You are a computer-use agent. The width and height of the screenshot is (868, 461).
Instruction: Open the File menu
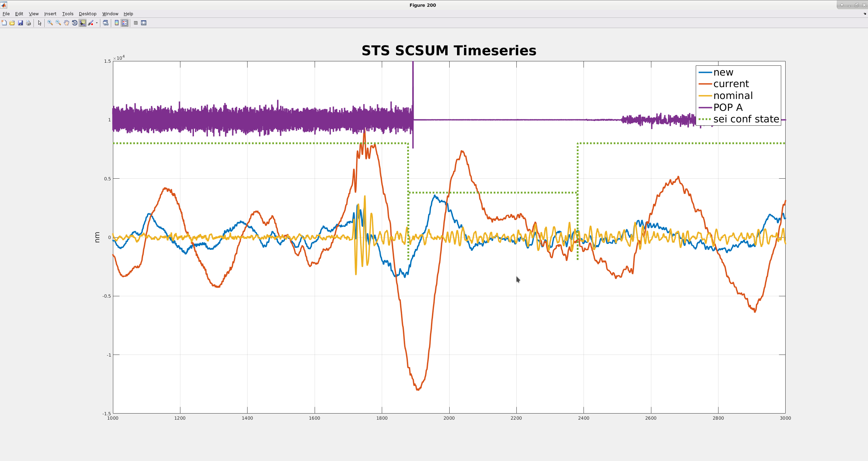(x=6, y=14)
